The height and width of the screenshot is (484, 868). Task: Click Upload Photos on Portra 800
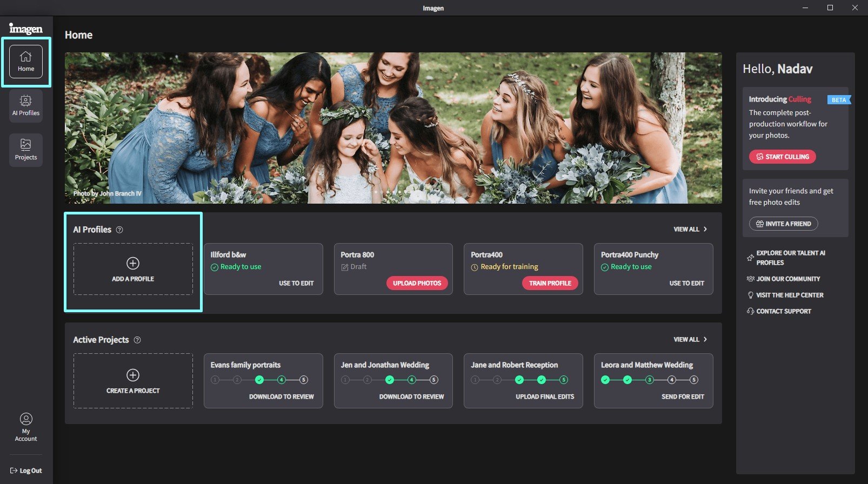(x=417, y=283)
